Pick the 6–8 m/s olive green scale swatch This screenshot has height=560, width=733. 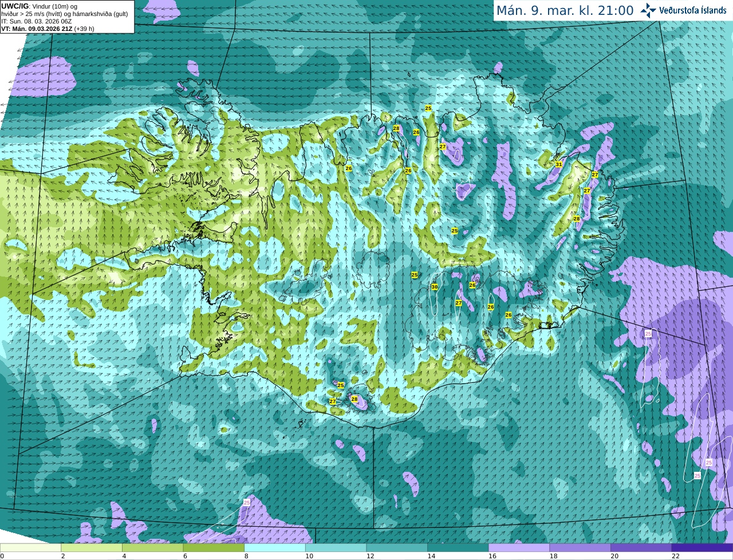click(214, 548)
